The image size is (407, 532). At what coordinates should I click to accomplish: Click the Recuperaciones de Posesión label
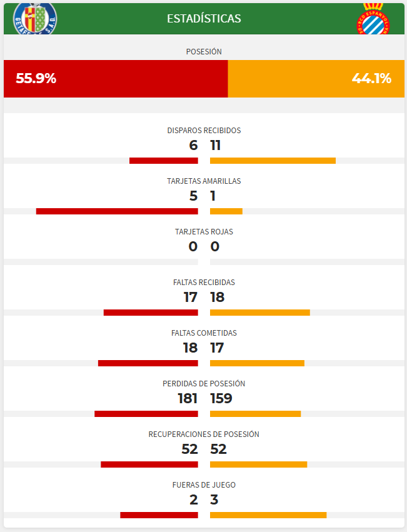204,434
